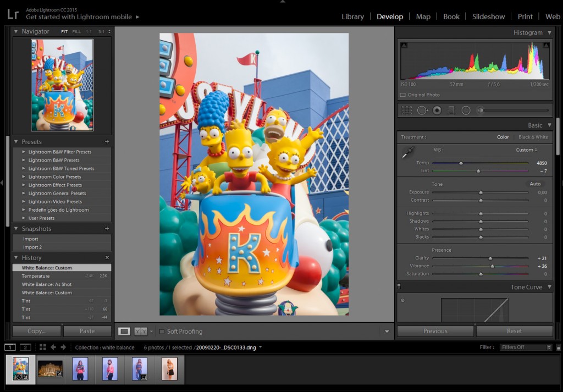
Task: Add a new snapshot with plus icon
Action: pyautogui.click(x=107, y=229)
